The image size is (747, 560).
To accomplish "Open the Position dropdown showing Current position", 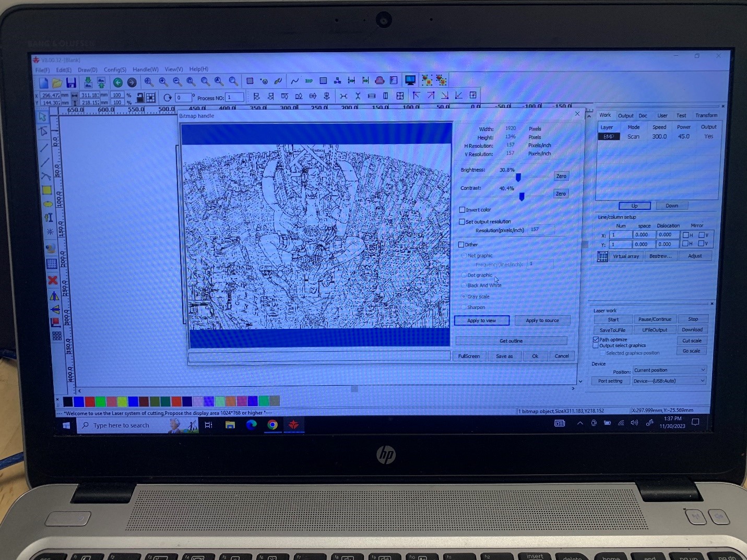I will (x=669, y=370).
